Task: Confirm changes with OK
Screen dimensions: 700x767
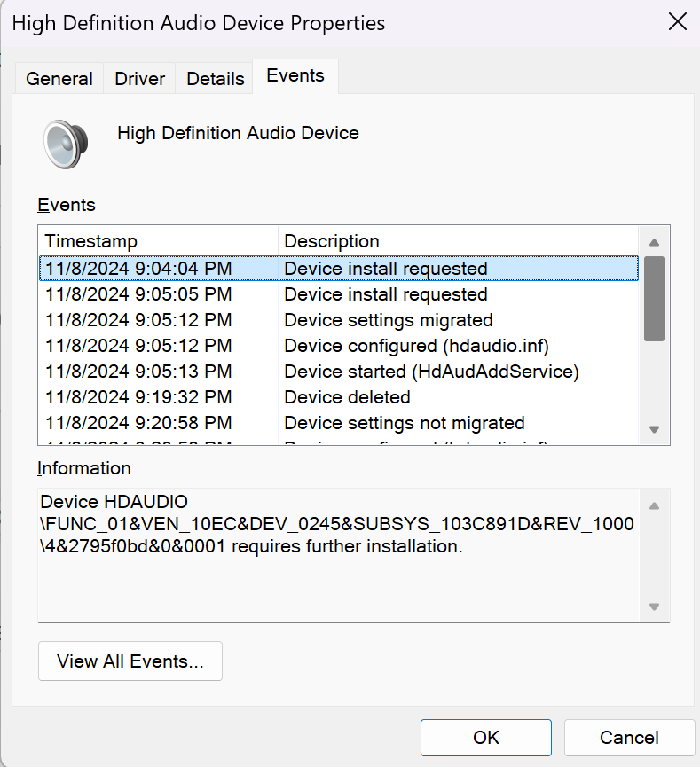Action: [485, 737]
